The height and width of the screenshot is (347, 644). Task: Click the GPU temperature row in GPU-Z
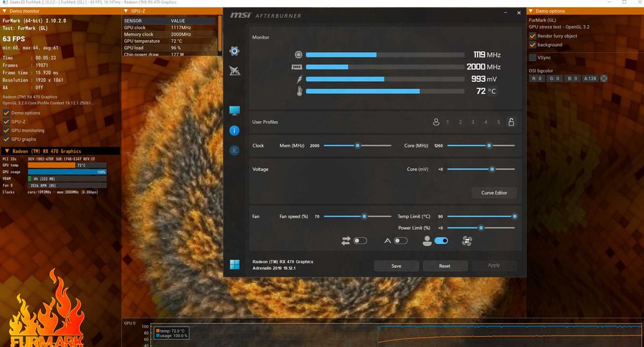170,41
